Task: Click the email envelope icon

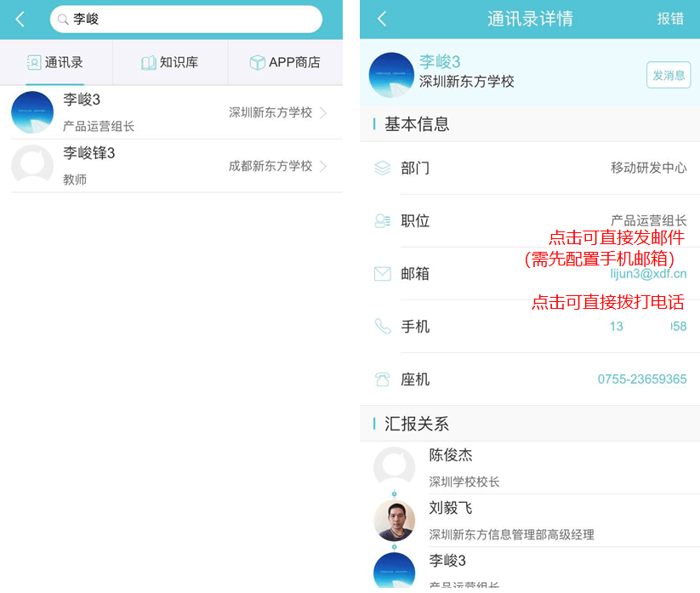Action: pos(382,274)
